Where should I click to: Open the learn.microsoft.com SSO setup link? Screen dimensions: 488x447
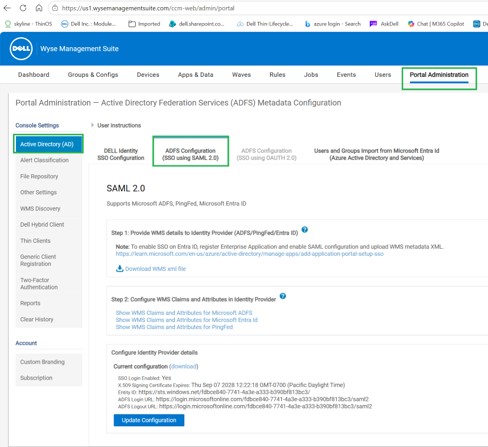pos(250,254)
